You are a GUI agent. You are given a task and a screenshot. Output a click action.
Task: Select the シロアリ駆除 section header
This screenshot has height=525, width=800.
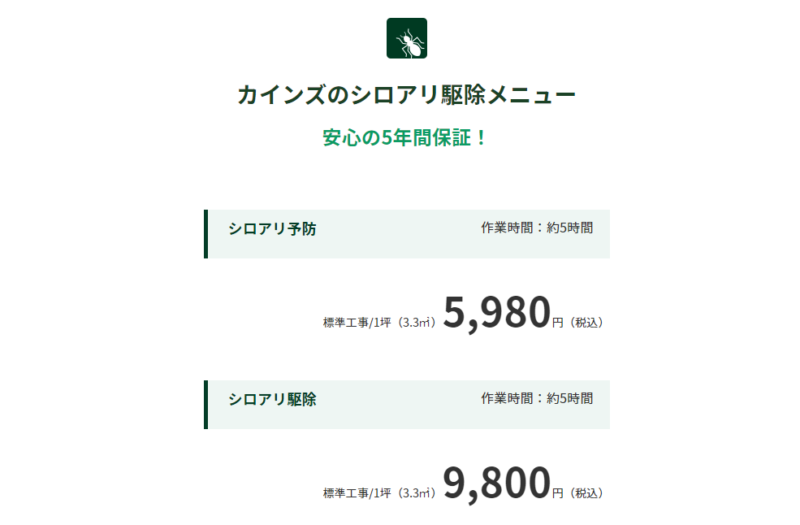[272, 399]
